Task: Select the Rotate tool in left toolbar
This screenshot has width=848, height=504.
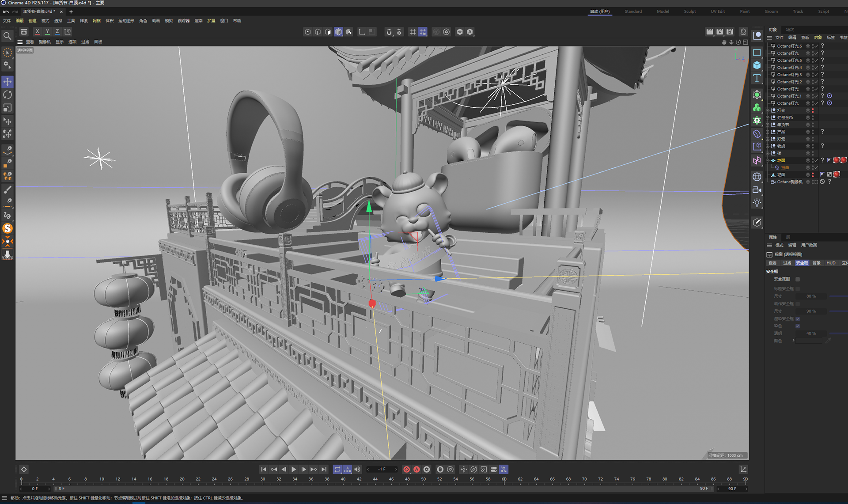Action: 8,95
